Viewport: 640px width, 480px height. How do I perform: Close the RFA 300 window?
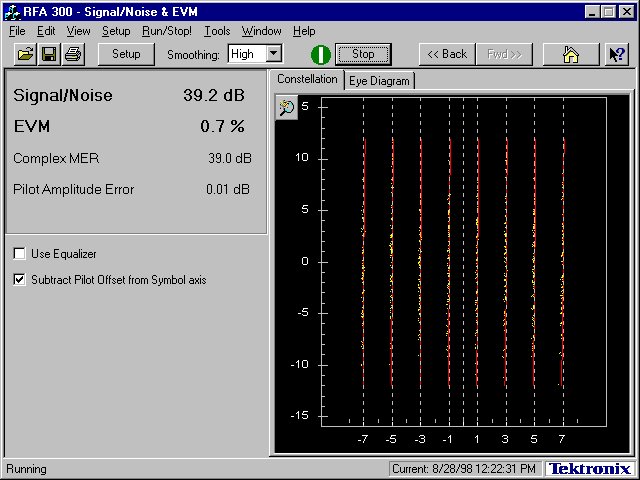point(626,12)
